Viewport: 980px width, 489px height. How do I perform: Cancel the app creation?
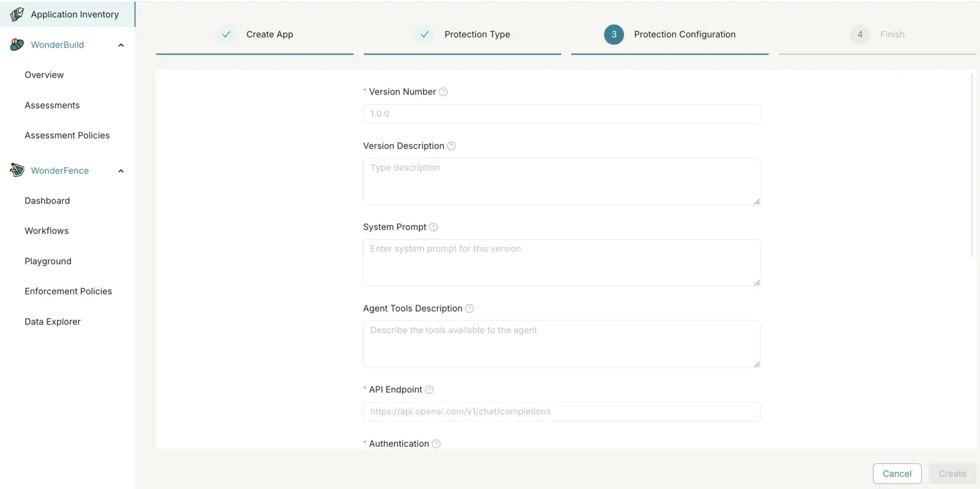point(897,474)
